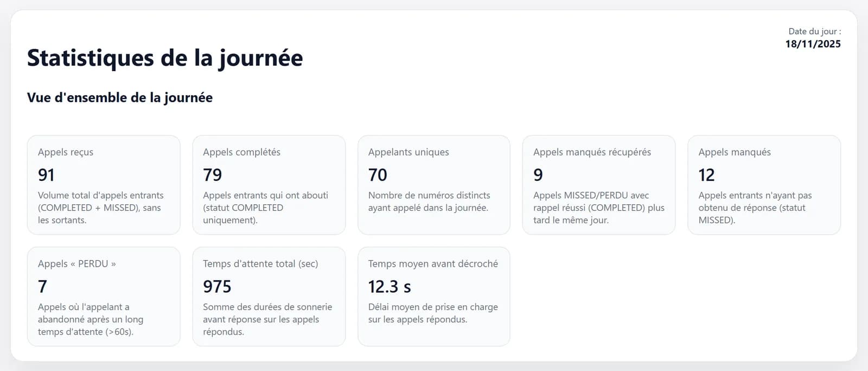Click the 'Appelants uniques' card title

(409, 152)
